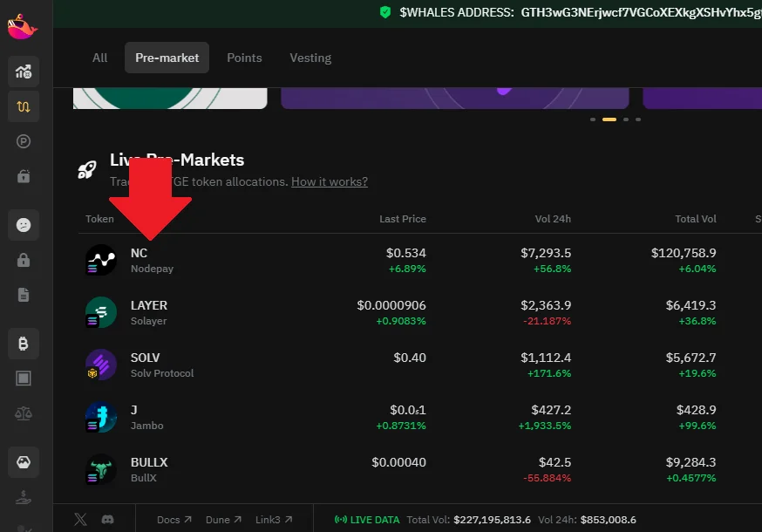The width and height of the screenshot is (762, 532).
Task: Open the document page sidebar icon
Action: pos(24,295)
